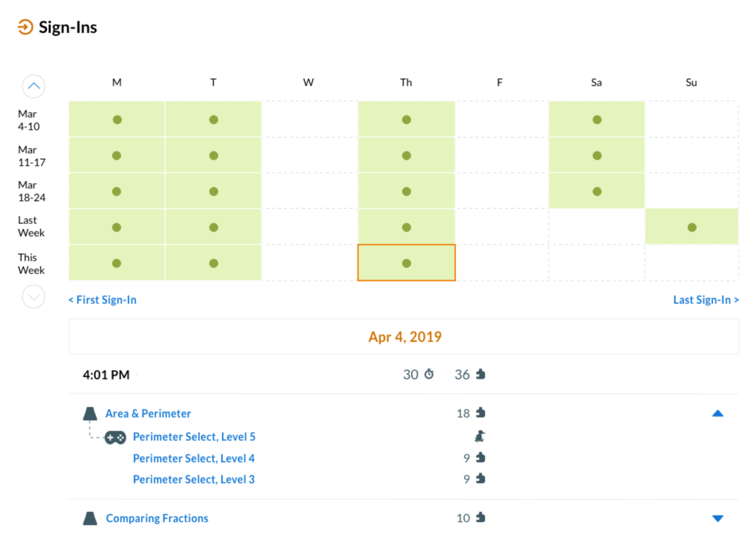Screen dimensions: 756x548
Task: Click the game controller icon for Perimeter Select
Action: point(115,438)
